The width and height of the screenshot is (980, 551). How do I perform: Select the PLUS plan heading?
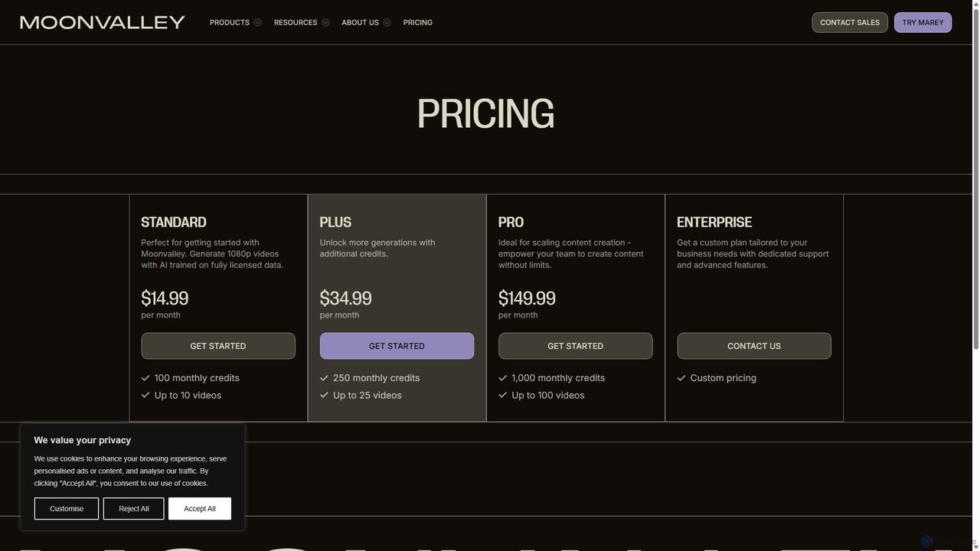click(x=335, y=222)
